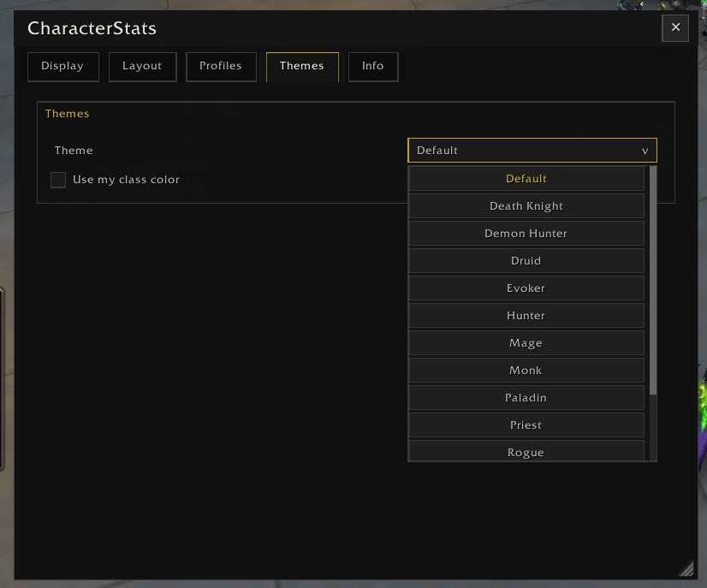
Task: Select Monk in the theme list
Action: 526,371
